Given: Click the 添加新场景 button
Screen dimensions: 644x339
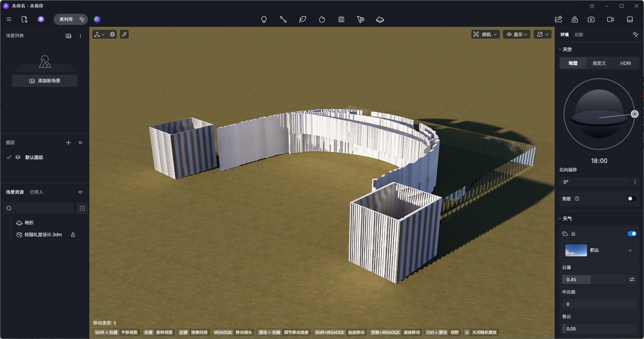Looking at the screenshot, I should tap(45, 81).
